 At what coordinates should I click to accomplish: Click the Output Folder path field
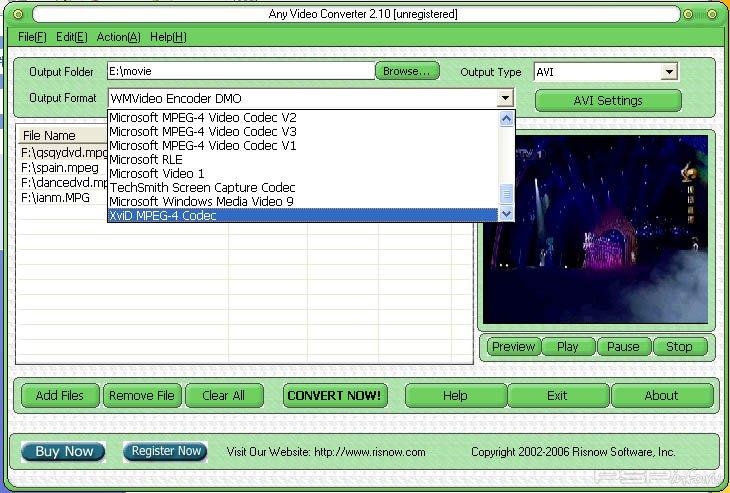(240, 71)
